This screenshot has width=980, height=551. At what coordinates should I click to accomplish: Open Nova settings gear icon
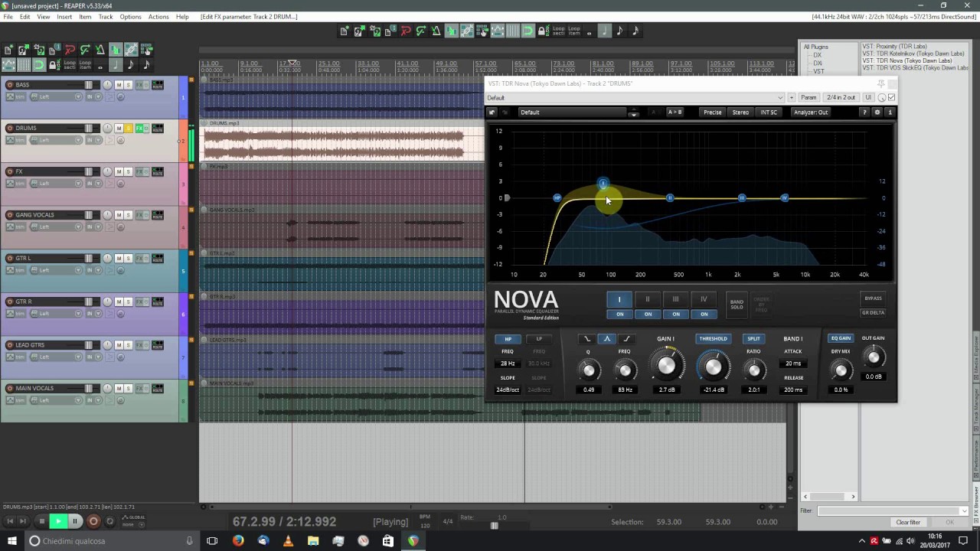tap(877, 112)
